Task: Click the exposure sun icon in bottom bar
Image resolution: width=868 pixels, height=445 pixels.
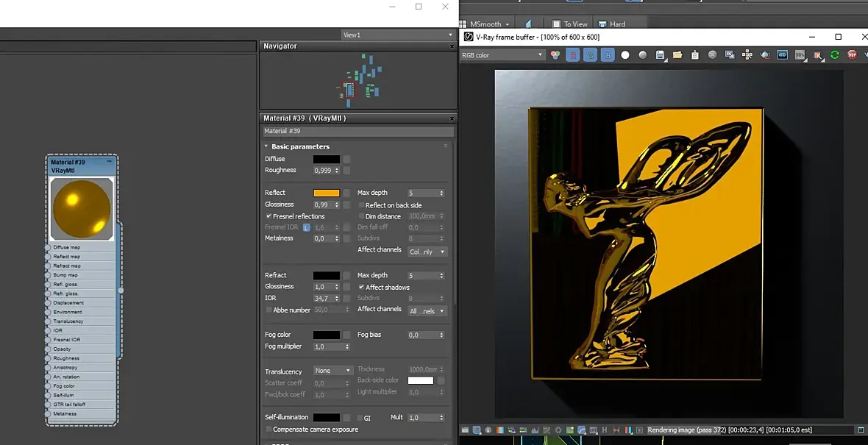Action: pos(558,430)
